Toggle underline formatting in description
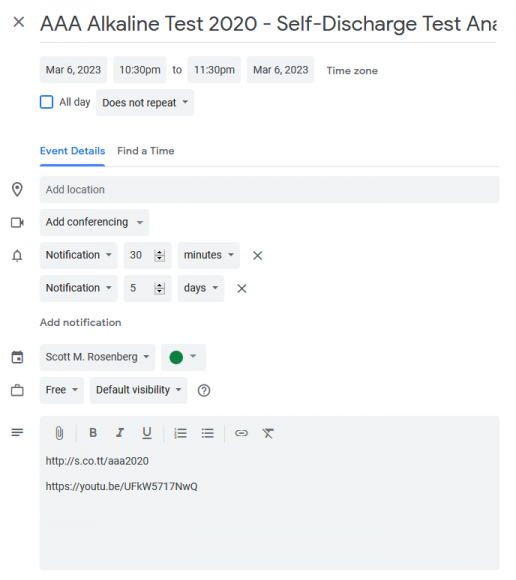Viewport: 516px width, 580px height. point(147,432)
